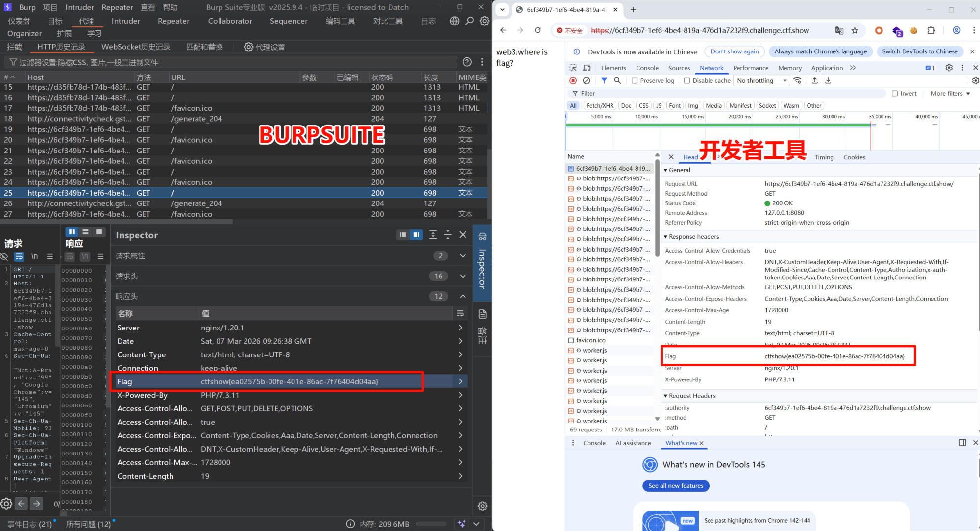Open the Burp settings gear icon
The width and height of the screenshot is (980, 531).
pos(484,21)
